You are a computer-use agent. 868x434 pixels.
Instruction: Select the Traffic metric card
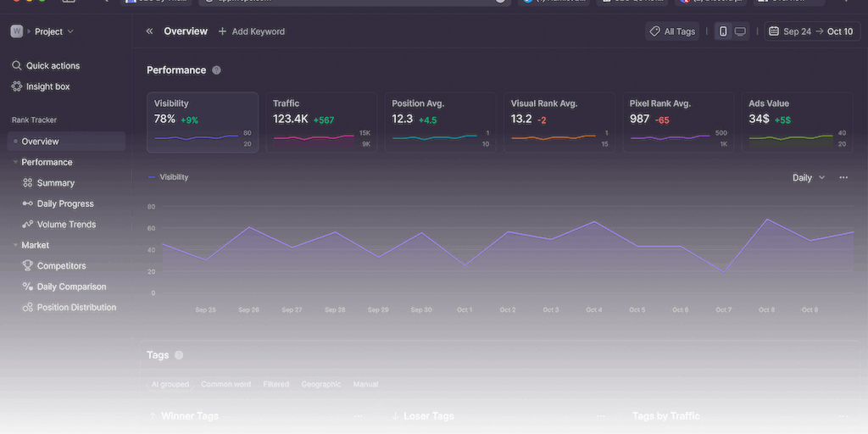click(321, 122)
